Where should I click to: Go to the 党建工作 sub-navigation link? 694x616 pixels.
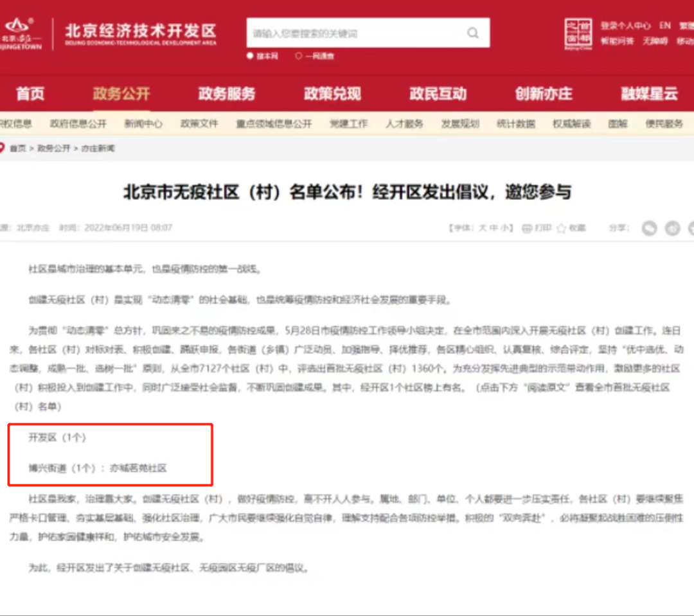pos(349,123)
